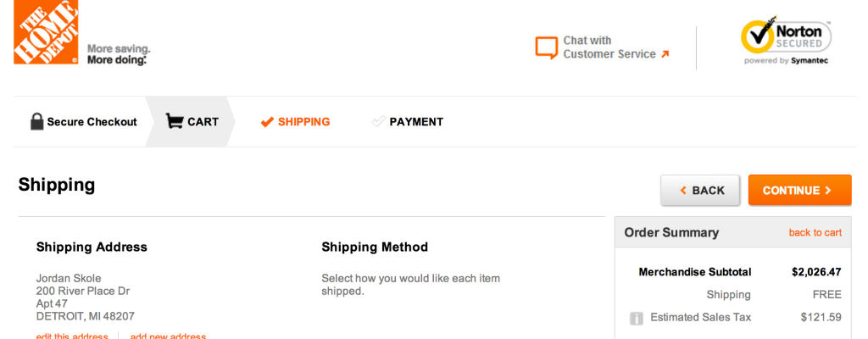Go to the CART step
868x339 pixels.
tap(203, 122)
